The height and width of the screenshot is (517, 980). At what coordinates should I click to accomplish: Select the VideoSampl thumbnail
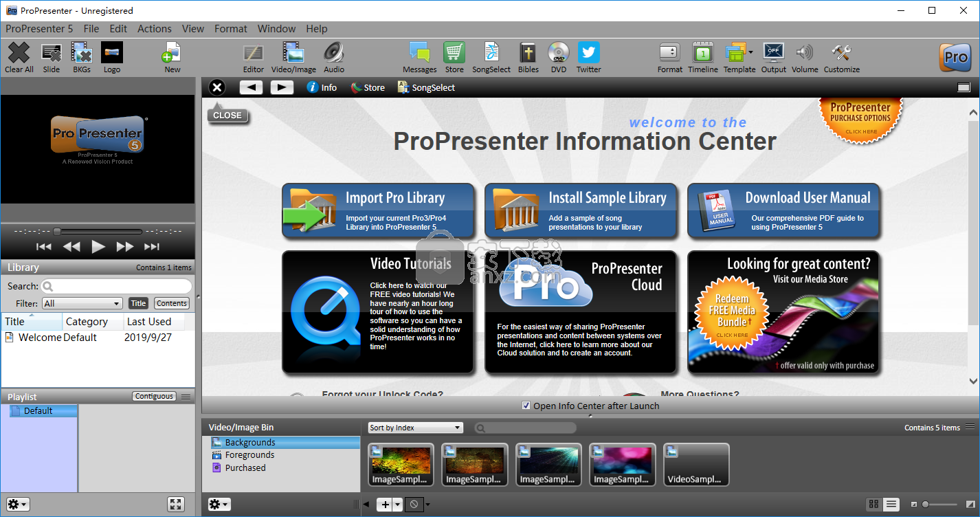tap(696, 465)
